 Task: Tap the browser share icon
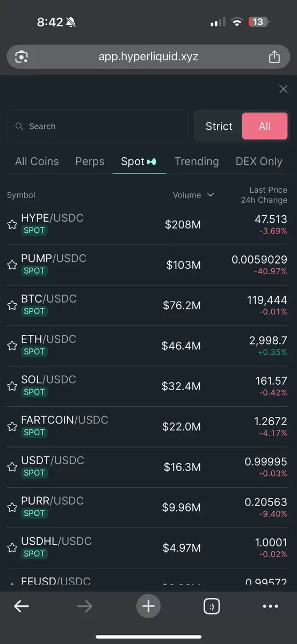274,56
